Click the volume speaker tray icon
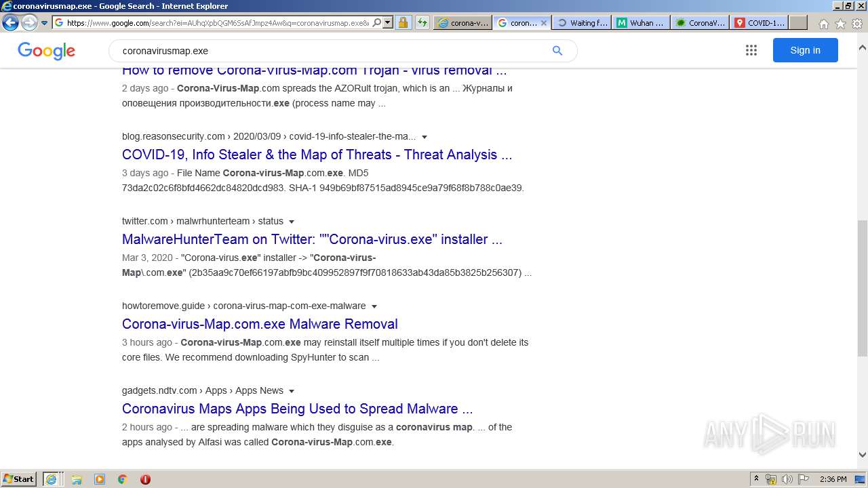Screen dimensions: 868x488 (787, 479)
